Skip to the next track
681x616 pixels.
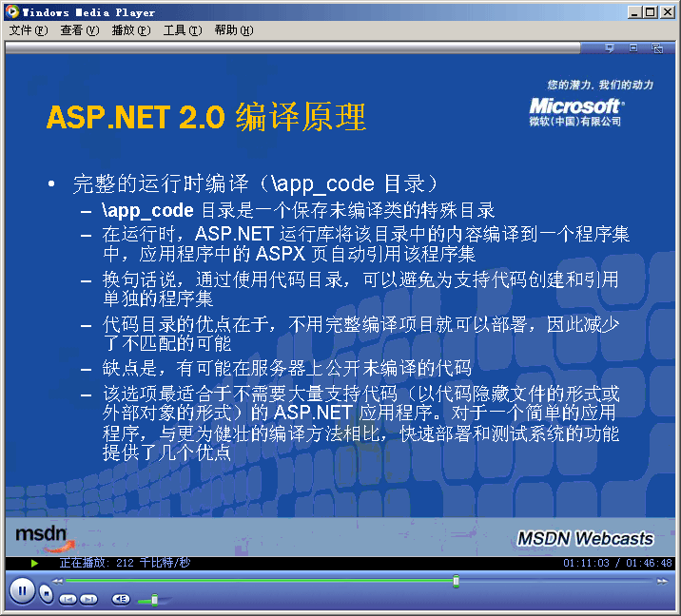[x=88, y=600]
